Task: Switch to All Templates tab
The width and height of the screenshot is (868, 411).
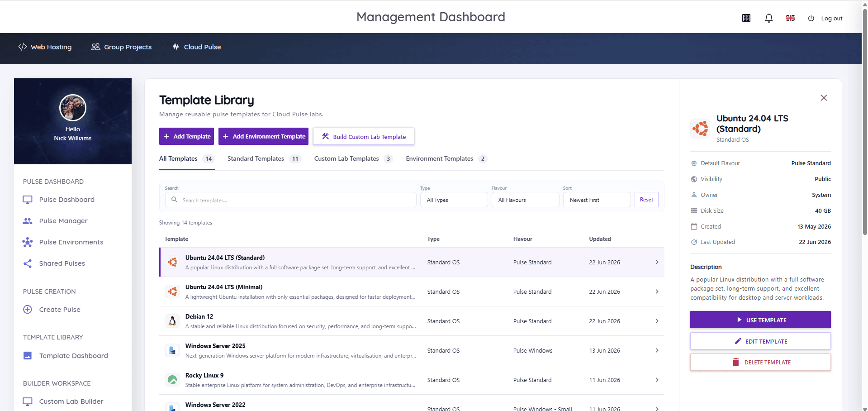Action: (187, 159)
